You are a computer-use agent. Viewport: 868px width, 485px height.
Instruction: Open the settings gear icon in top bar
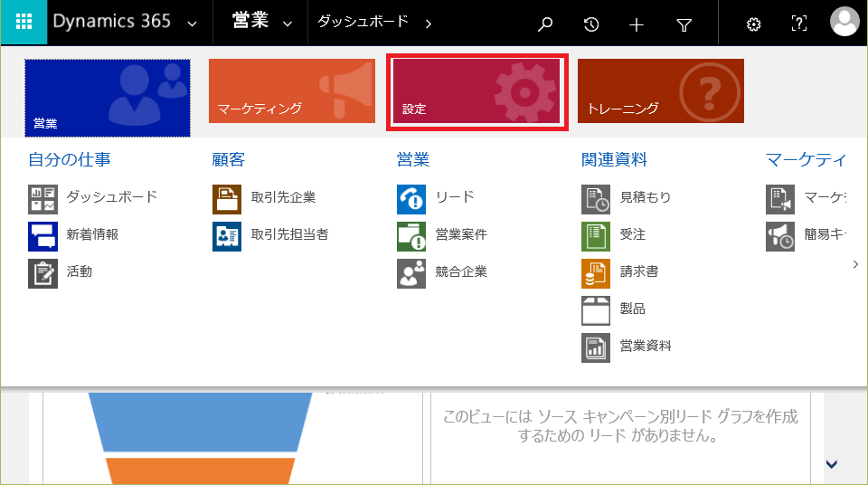[x=753, y=24]
